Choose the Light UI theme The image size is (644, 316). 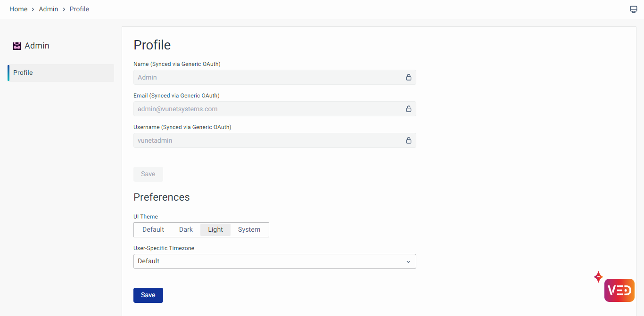click(x=215, y=230)
